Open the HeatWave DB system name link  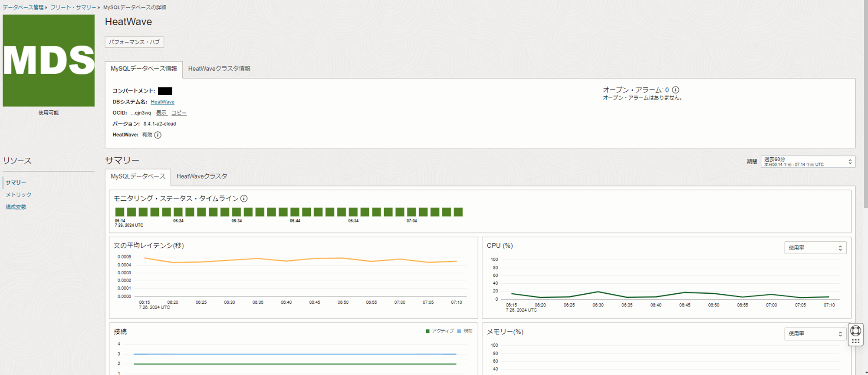pyautogui.click(x=163, y=102)
